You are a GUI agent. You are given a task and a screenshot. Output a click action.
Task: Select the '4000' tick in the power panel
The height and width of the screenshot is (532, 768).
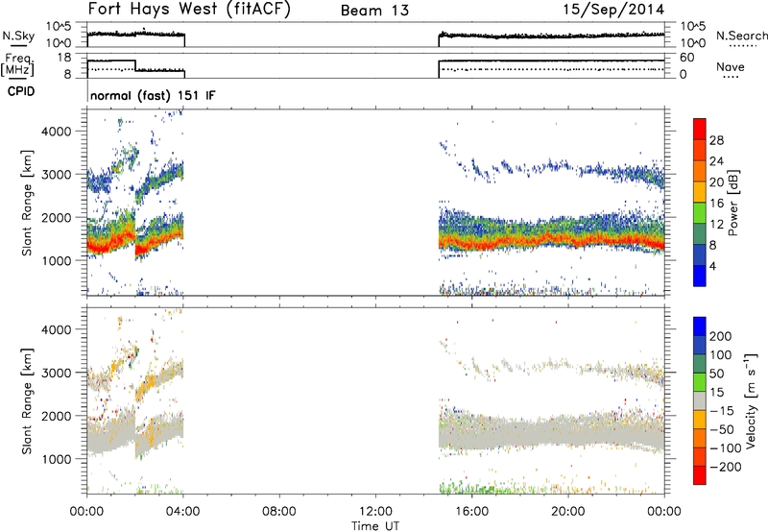[56, 132]
